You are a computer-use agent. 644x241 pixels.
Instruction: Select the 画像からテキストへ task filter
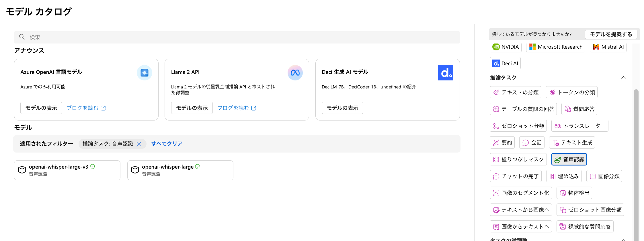521,227
